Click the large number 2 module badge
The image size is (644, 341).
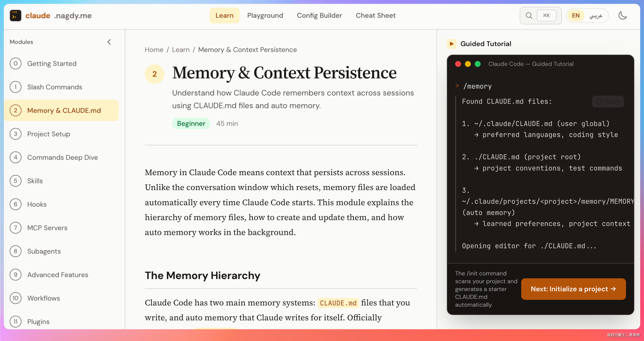(154, 74)
